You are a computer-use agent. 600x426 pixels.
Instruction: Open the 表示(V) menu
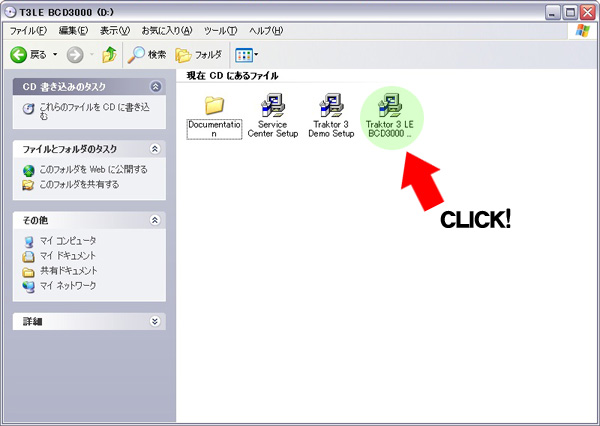pos(115,31)
